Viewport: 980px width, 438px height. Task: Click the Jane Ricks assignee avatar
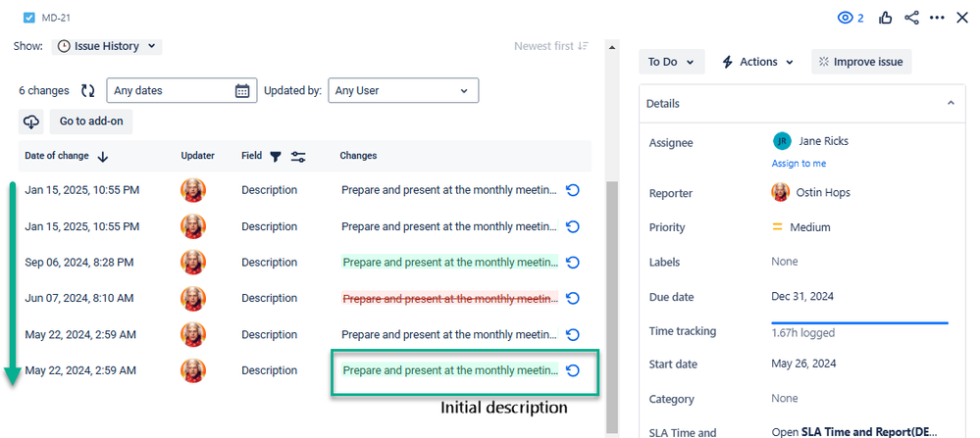[x=782, y=141]
